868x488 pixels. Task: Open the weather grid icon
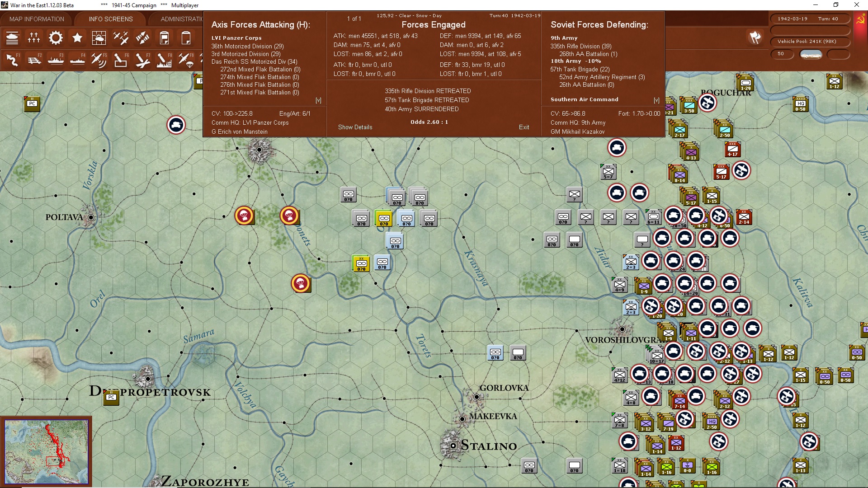pyautogui.click(x=99, y=38)
